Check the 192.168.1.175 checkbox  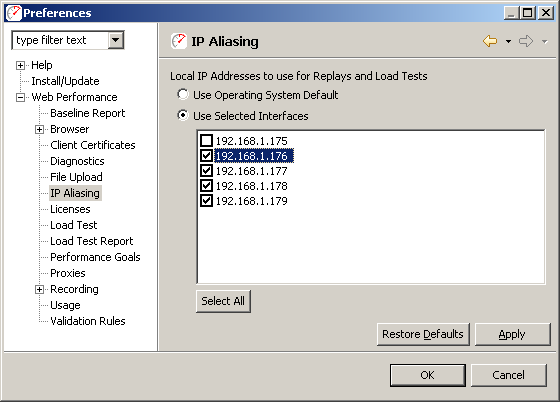point(206,141)
